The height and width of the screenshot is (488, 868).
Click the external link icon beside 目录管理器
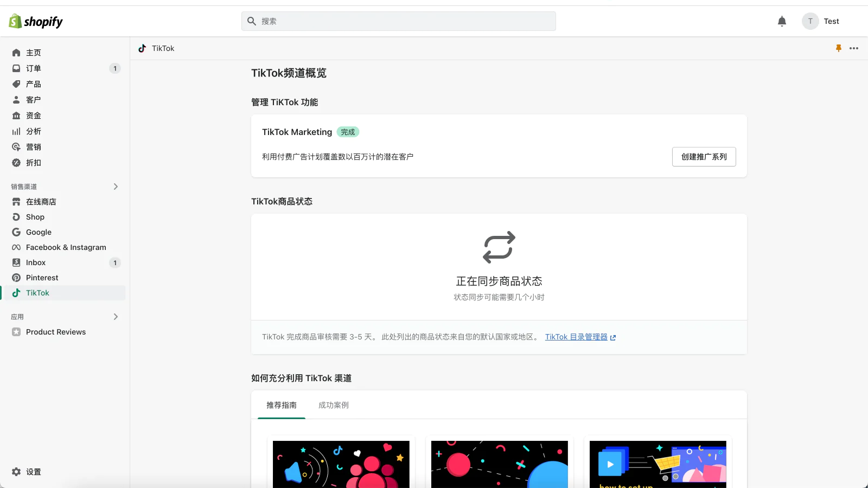(x=613, y=337)
